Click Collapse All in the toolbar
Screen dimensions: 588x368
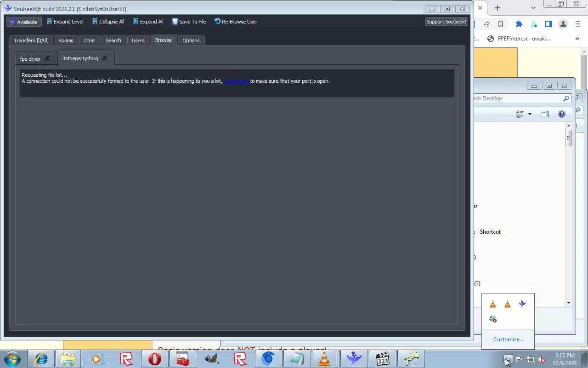coord(108,22)
